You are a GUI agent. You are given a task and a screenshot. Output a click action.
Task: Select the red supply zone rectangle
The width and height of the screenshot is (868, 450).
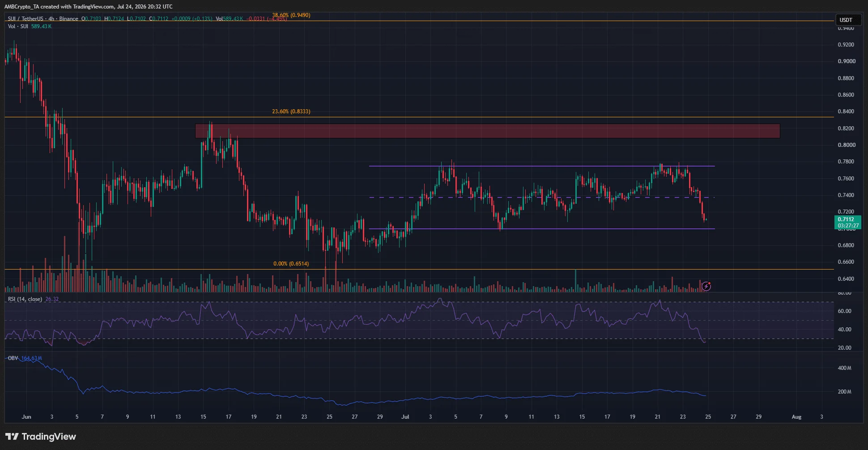coord(488,131)
